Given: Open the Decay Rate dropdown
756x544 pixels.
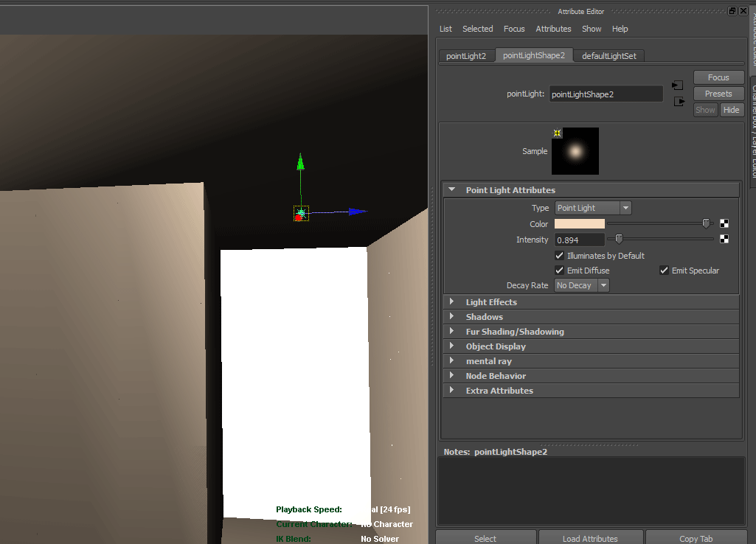Looking at the screenshot, I should [603, 285].
